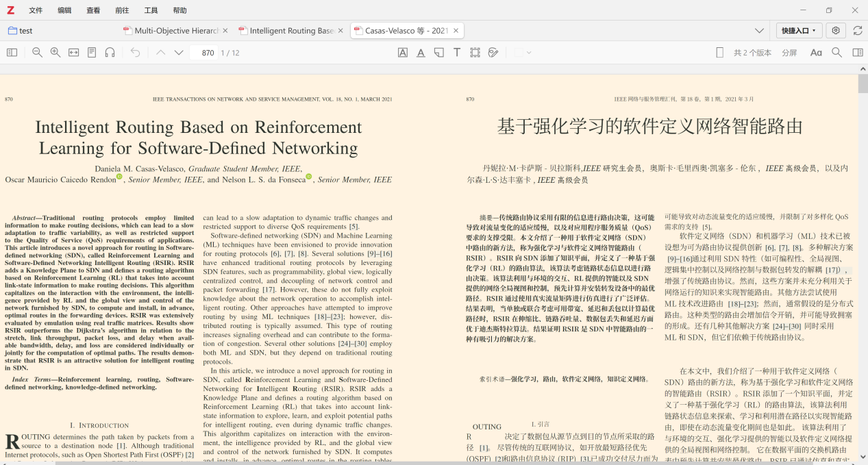This screenshot has width=868, height=465.
Task: Click the page number field showing 870
Action: coord(203,53)
